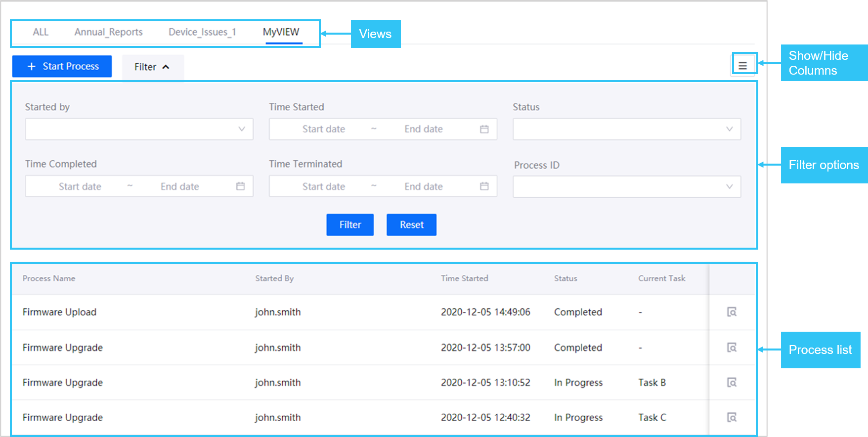Expand the Status dropdown
The width and height of the screenshot is (868, 437).
pos(626,129)
